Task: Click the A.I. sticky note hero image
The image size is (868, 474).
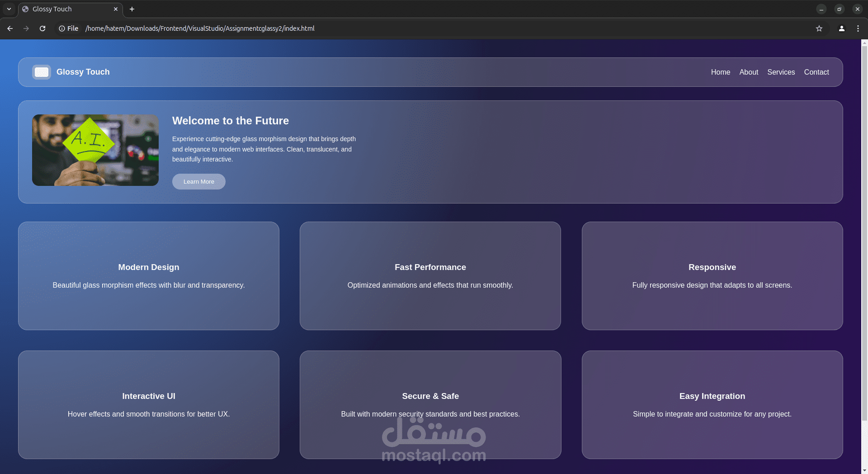Action: 95,150
